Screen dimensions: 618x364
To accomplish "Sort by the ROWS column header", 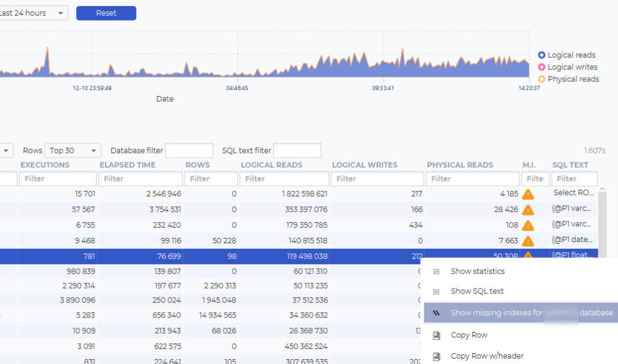I will point(198,165).
